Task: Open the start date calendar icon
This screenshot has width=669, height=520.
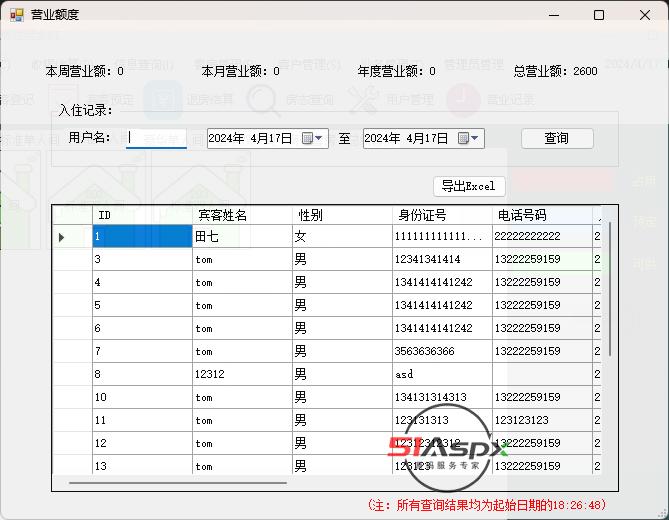Action: [307, 139]
